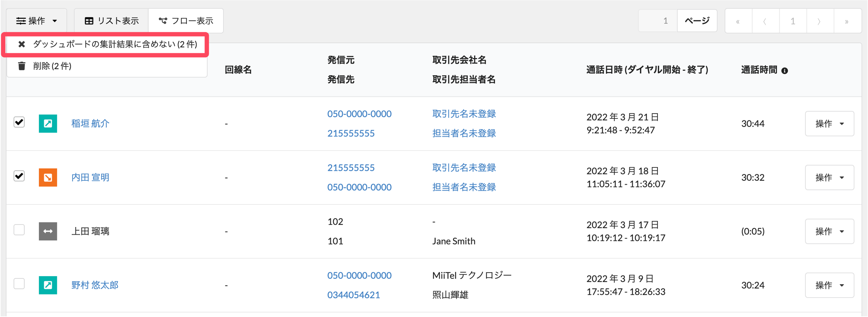Screen dimensions: 868x317
Task: Click contact name 照山輝雄
Action: coord(450,295)
